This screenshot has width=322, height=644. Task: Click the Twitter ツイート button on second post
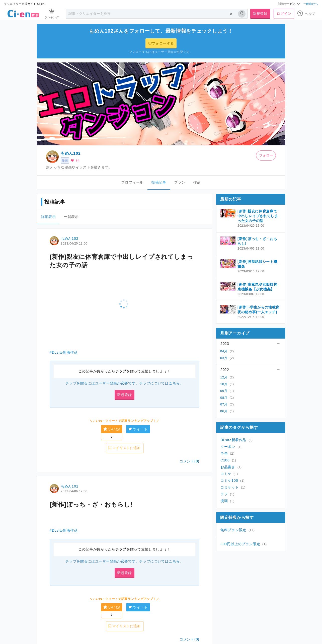coord(138,607)
